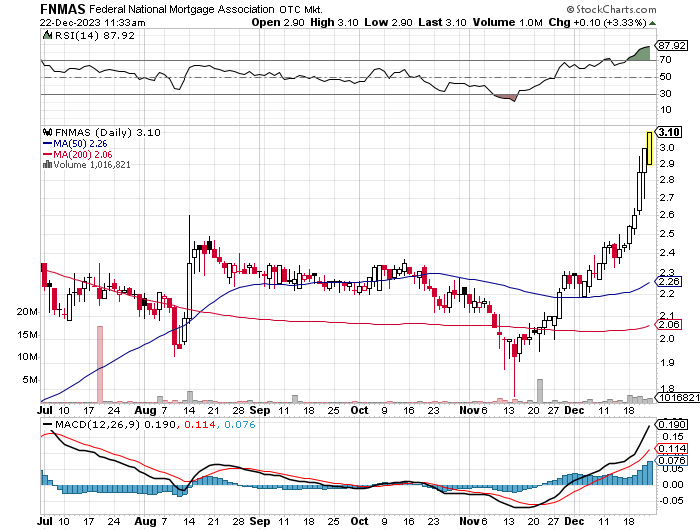Screen dimensions: 700x530
Task: Click the 'High 3.10' value
Action: [x=334, y=22]
